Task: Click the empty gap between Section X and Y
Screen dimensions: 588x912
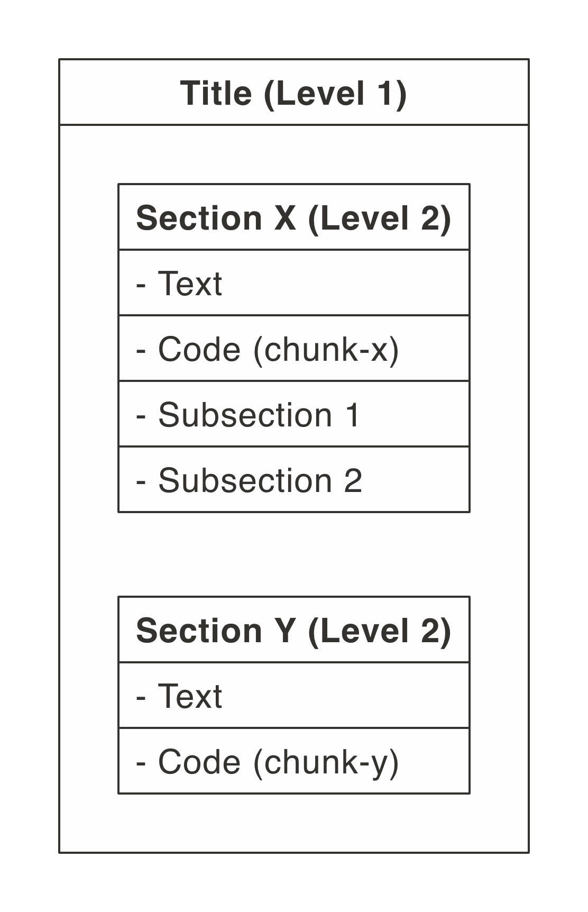Action: click(x=293, y=554)
